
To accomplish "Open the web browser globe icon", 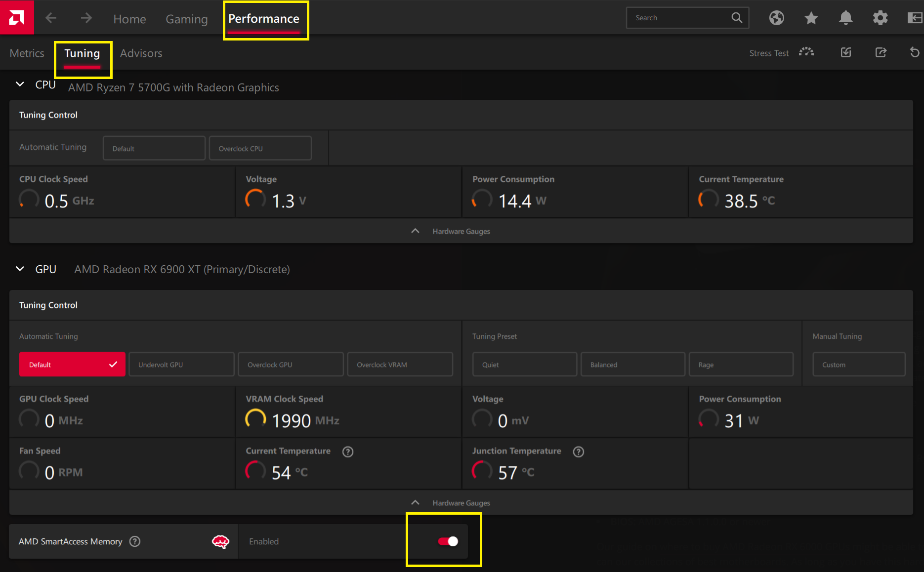I will click(776, 18).
